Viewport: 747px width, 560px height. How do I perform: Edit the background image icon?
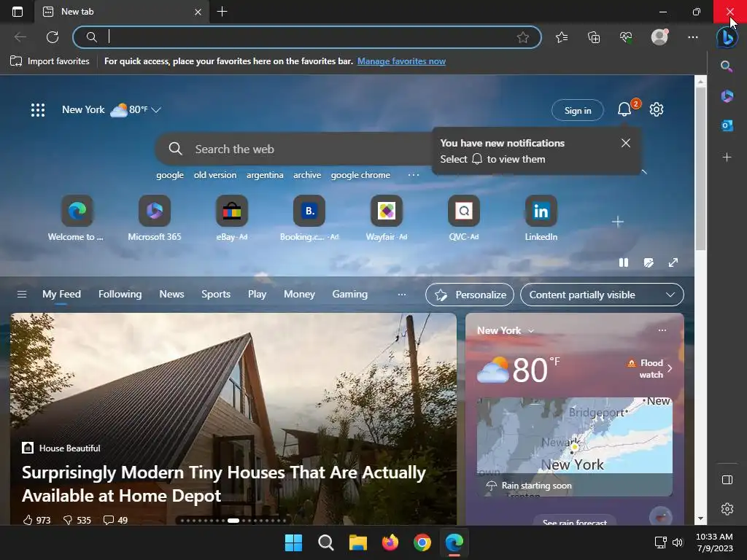point(649,262)
